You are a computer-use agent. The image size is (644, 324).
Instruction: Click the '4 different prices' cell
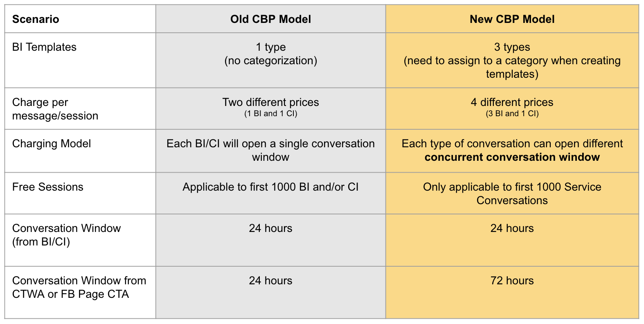coord(512,108)
